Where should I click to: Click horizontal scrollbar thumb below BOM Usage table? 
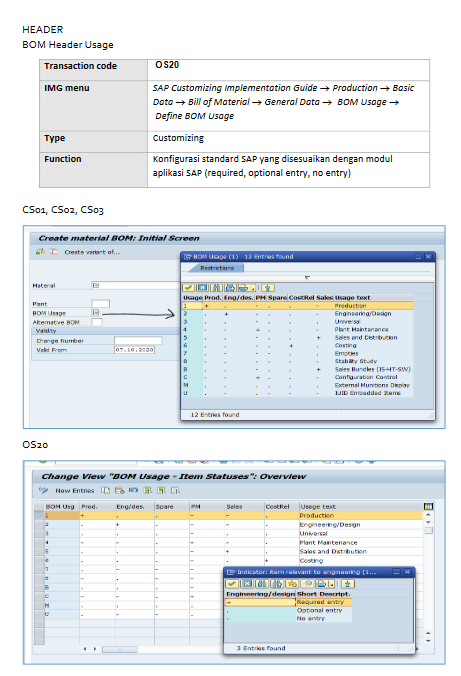(x=120, y=649)
